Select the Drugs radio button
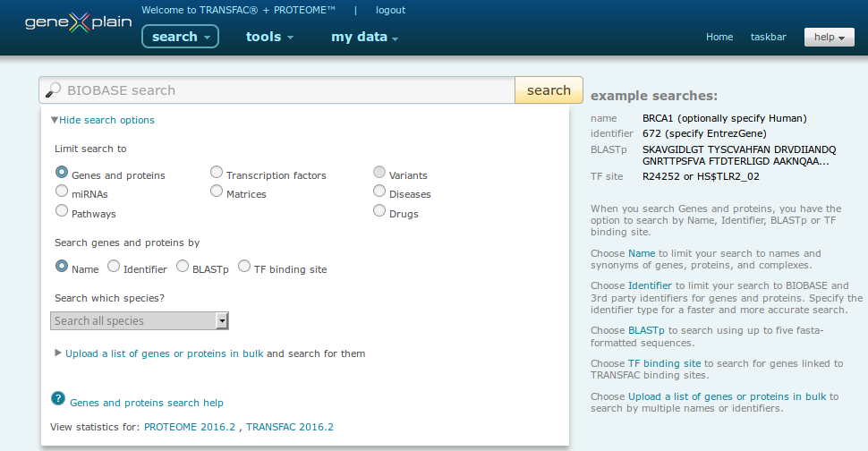This screenshot has height=451, width=868. pyautogui.click(x=379, y=211)
